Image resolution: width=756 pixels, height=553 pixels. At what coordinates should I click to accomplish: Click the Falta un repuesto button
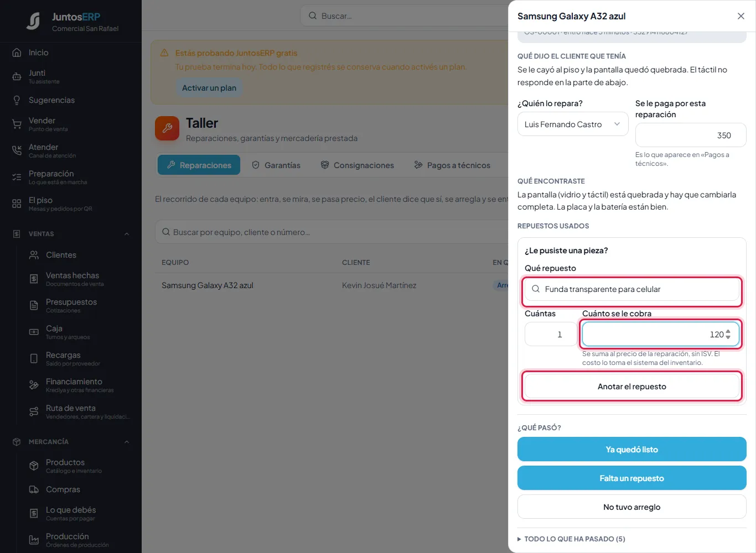click(632, 478)
